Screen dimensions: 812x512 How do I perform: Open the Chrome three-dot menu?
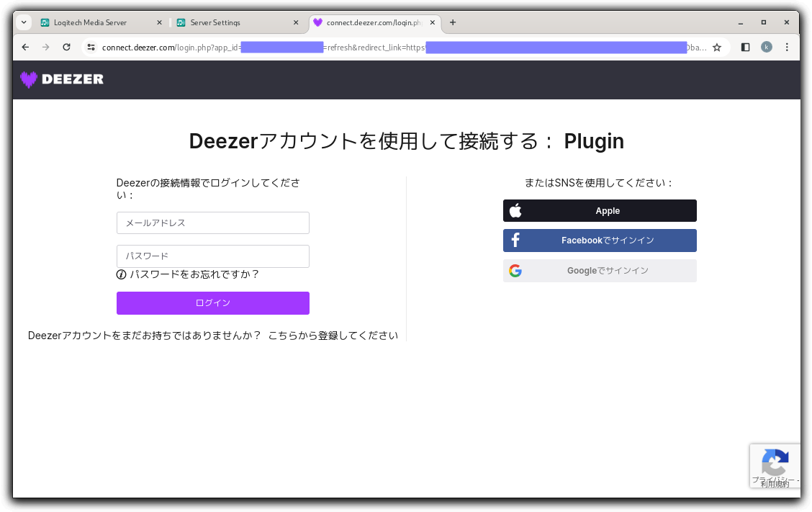coord(787,47)
